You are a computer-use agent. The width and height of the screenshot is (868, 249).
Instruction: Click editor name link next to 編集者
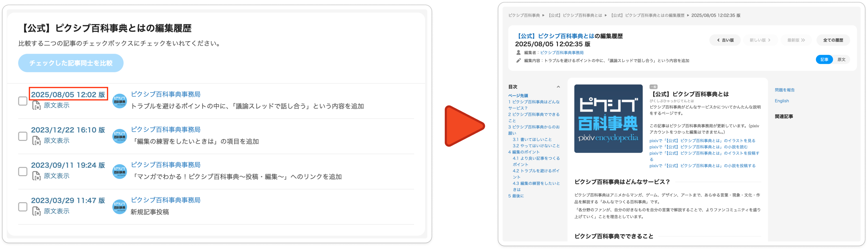pyautogui.click(x=562, y=53)
